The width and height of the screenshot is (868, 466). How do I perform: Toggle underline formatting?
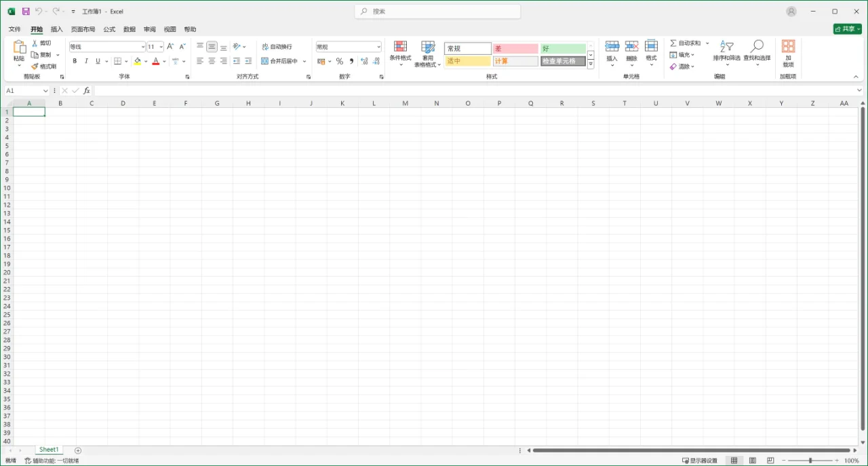pyautogui.click(x=97, y=61)
